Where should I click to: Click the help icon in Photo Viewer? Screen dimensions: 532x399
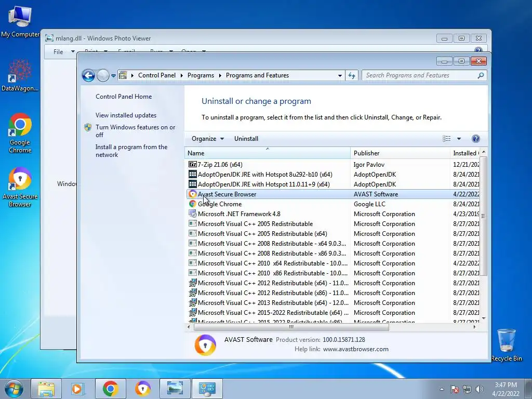tap(478, 50)
